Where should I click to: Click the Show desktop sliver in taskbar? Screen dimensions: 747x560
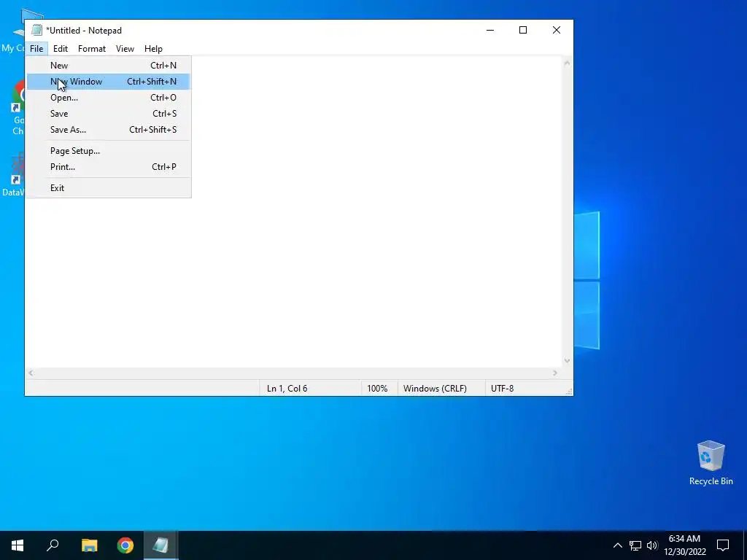click(x=745, y=545)
